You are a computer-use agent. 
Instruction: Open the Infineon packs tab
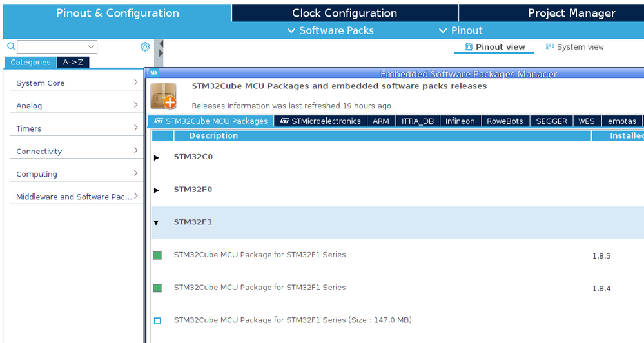pos(460,121)
